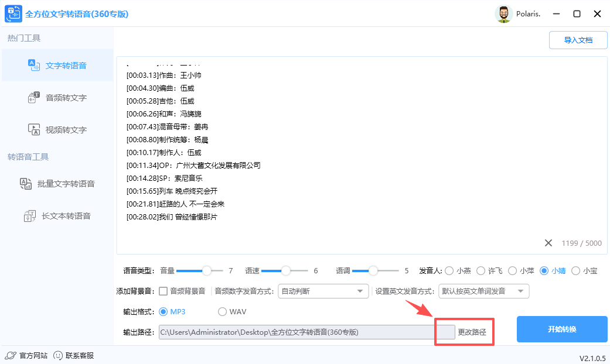
Task: Select the 转语音工具 section
Action: (x=28, y=157)
